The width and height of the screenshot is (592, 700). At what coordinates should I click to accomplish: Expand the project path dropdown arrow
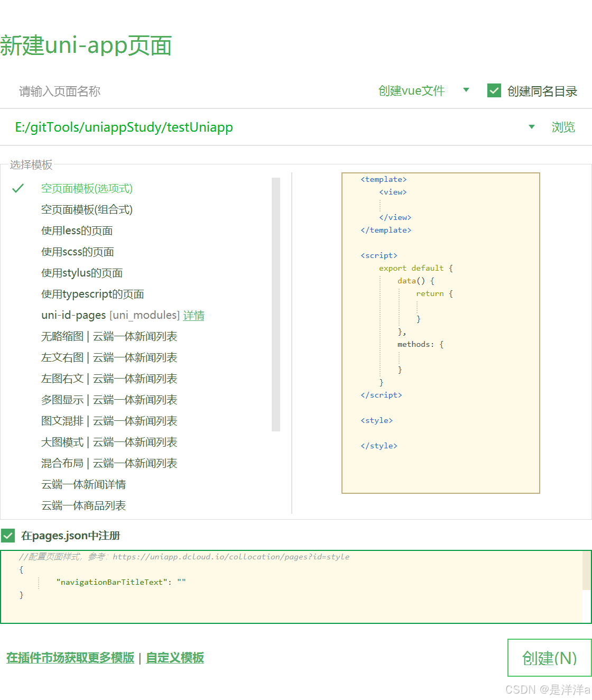[x=531, y=127]
